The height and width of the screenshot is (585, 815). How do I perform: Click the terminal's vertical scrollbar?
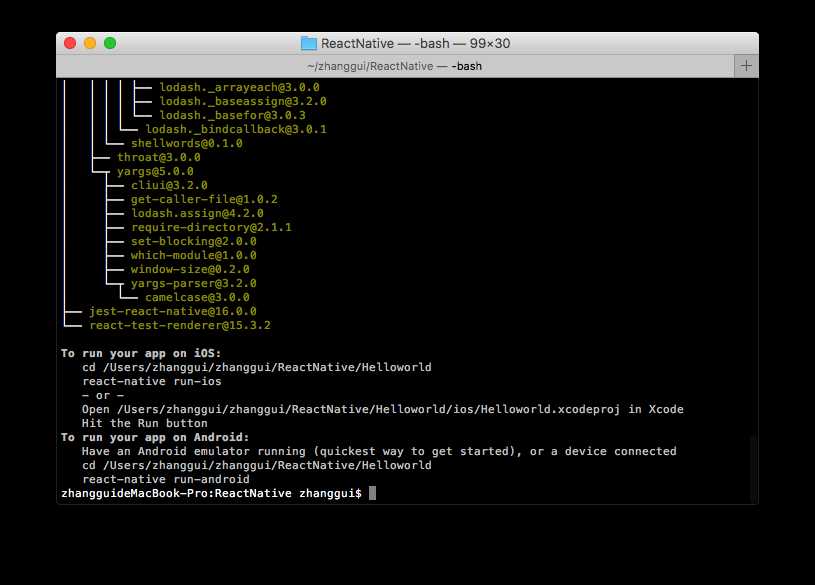coord(754,468)
